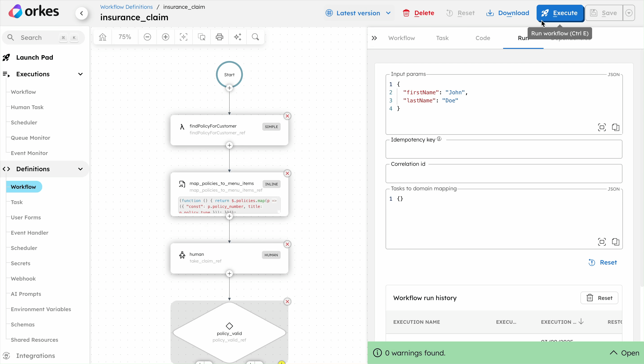
Task: Click the zoom in plus icon
Action: pos(166,37)
